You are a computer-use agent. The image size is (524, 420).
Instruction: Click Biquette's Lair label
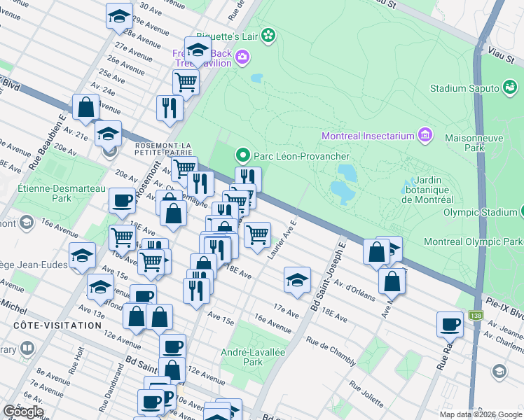(227, 36)
